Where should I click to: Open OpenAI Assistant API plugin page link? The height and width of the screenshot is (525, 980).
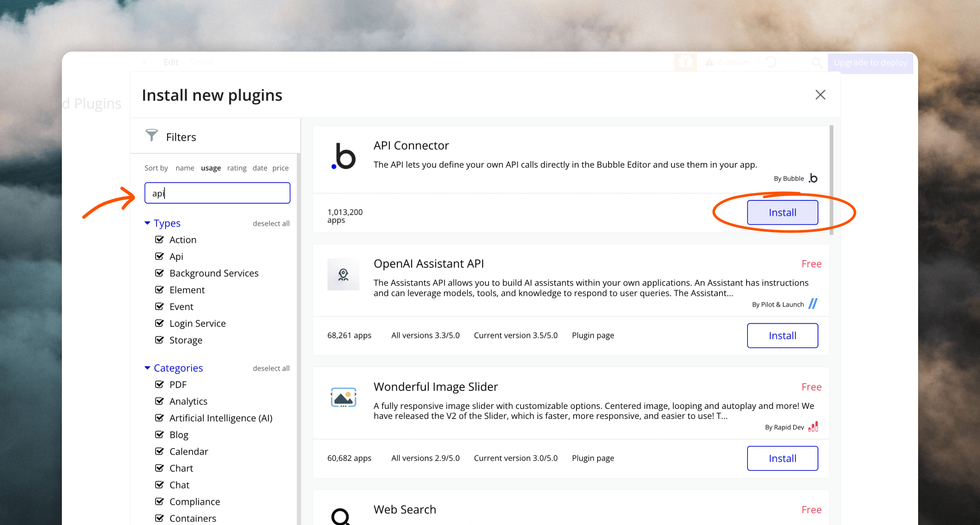click(593, 335)
